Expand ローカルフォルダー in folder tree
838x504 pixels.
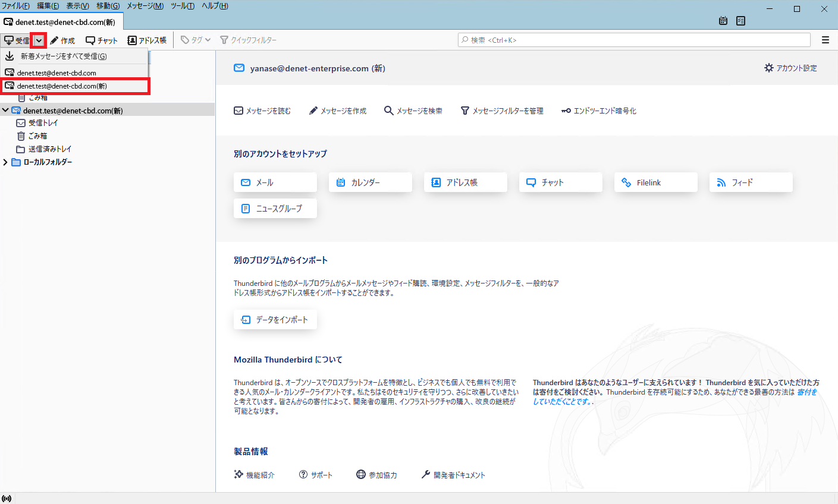[x=5, y=162]
